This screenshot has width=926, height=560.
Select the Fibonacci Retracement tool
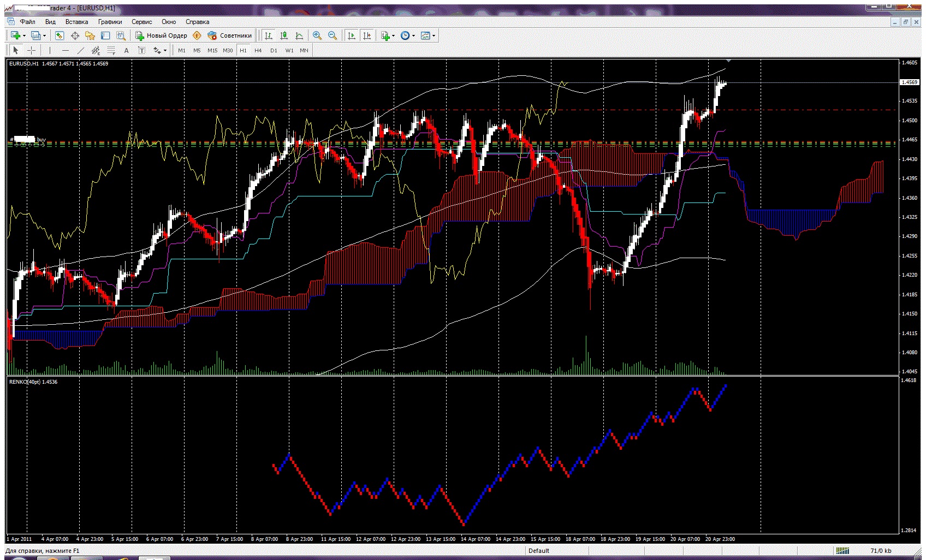[x=111, y=50]
